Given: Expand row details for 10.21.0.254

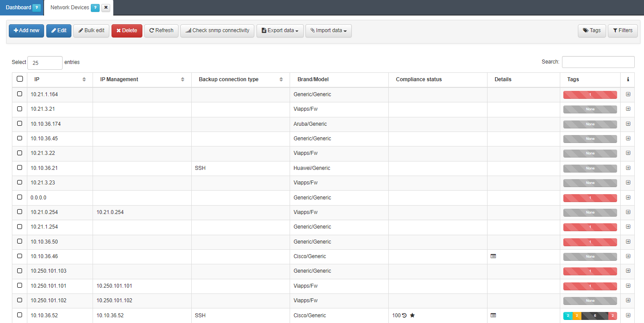Looking at the screenshot, I should pyautogui.click(x=628, y=212).
